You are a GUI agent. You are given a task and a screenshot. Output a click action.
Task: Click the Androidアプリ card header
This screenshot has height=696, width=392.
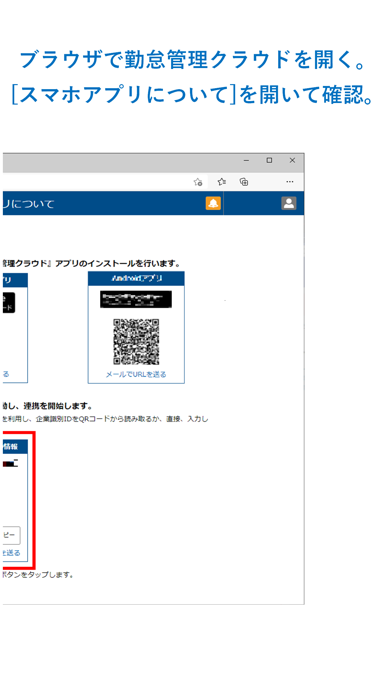136,278
